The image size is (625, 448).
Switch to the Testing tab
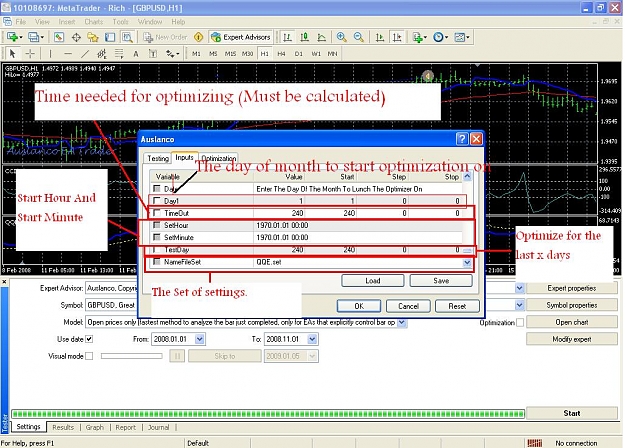coord(158,158)
